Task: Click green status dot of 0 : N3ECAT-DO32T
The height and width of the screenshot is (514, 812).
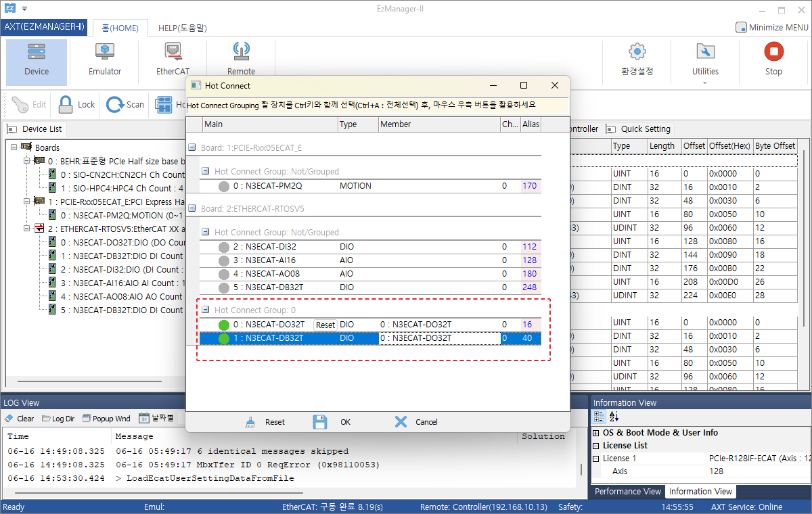Action: (x=224, y=325)
